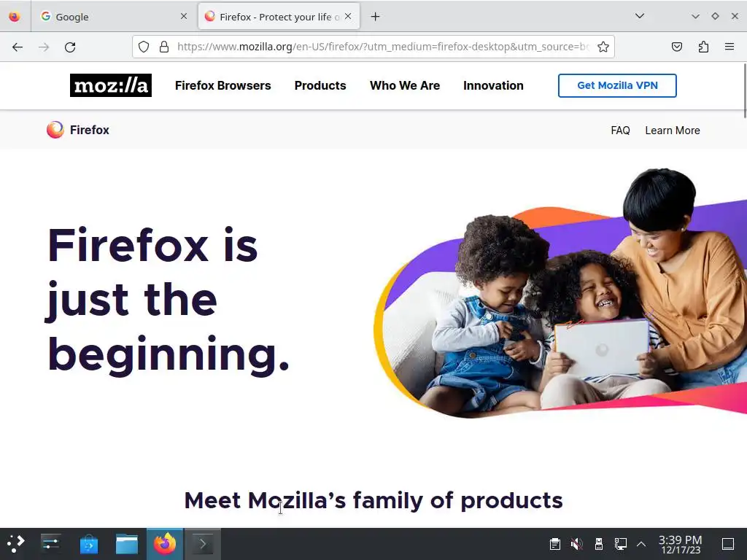Screen dimensions: 747x560
Task: Reload the current page
Action: [x=70, y=47]
